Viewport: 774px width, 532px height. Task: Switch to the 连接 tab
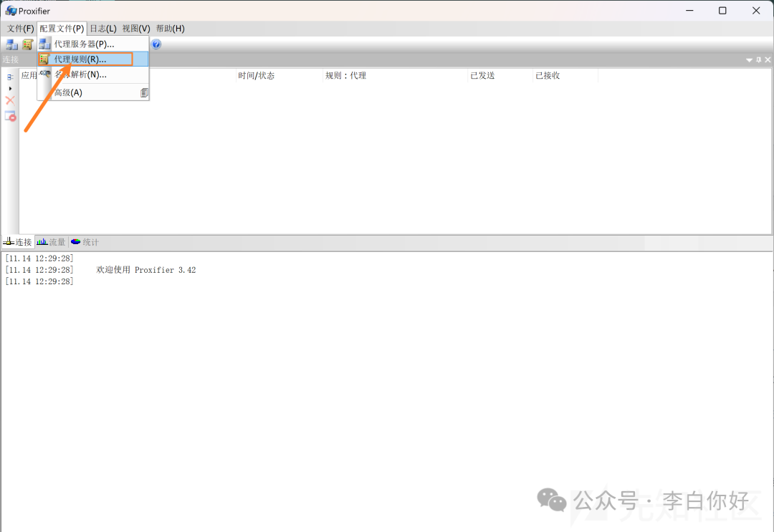pyautogui.click(x=18, y=242)
